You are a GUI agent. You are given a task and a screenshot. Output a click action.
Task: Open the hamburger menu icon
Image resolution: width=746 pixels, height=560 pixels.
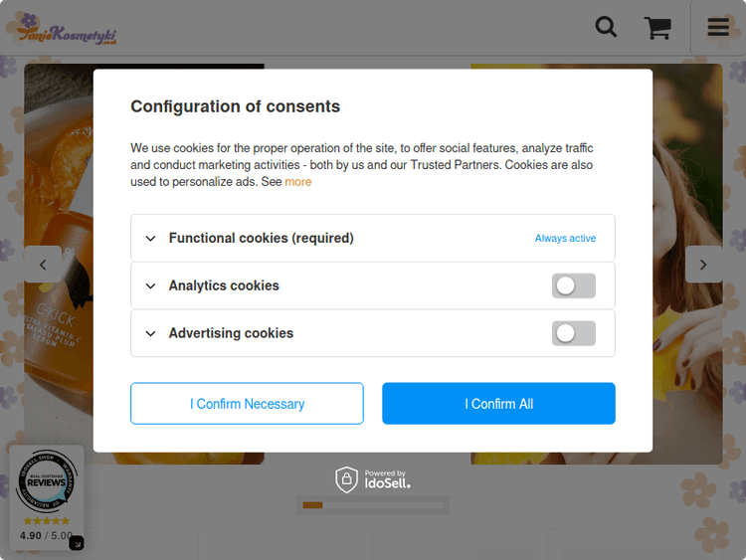pyautogui.click(x=718, y=27)
